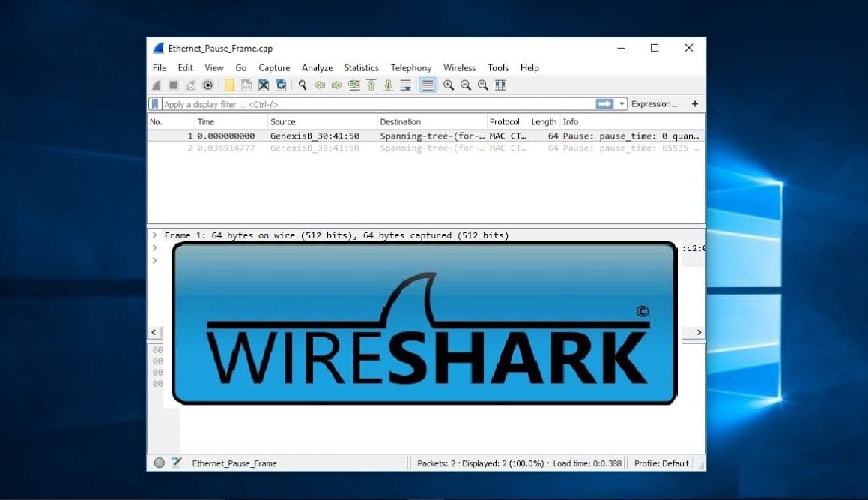Viewport: 868px width, 500px height.
Task: Click time 0.036914777 in packet 2
Action: coord(226,148)
